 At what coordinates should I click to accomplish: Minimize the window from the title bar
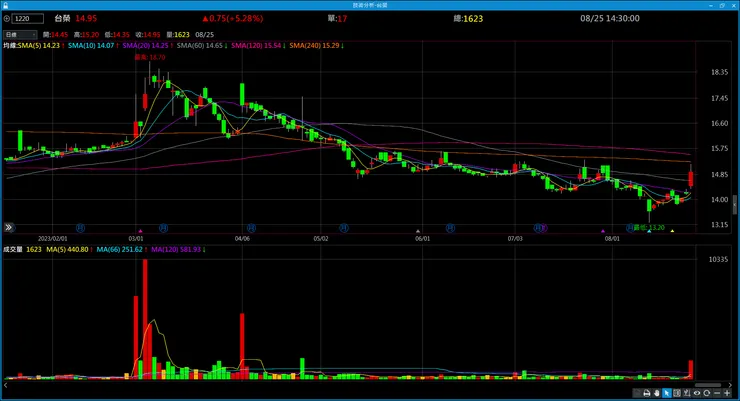point(711,5)
